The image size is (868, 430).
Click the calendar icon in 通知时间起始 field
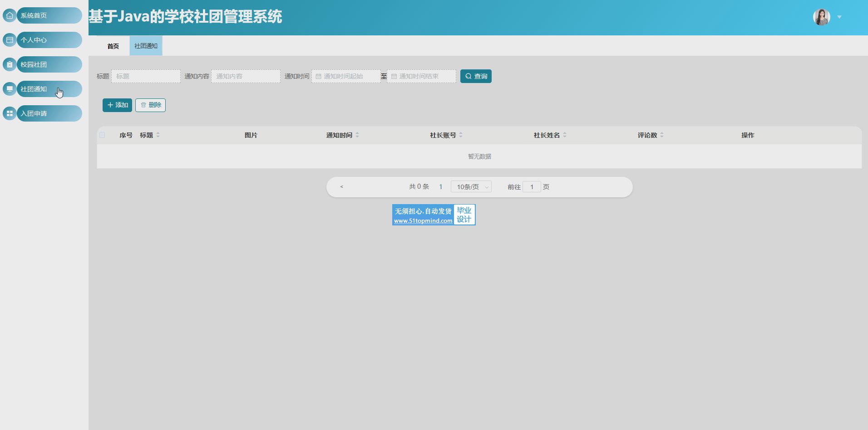(318, 77)
